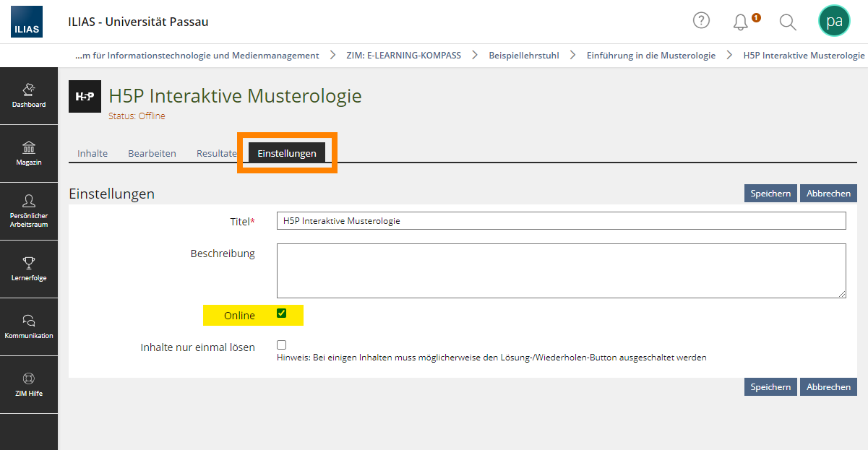Click the top Speichern button
Screen dimensions: 868x450
tap(770, 193)
